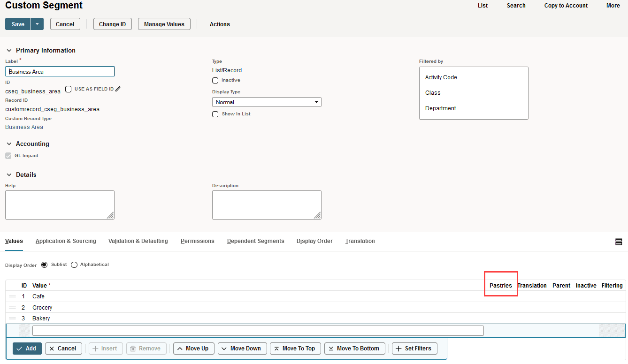This screenshot has width=628, height=364.
Task: Click the Add button in values sublist
Action: [27, 349]
